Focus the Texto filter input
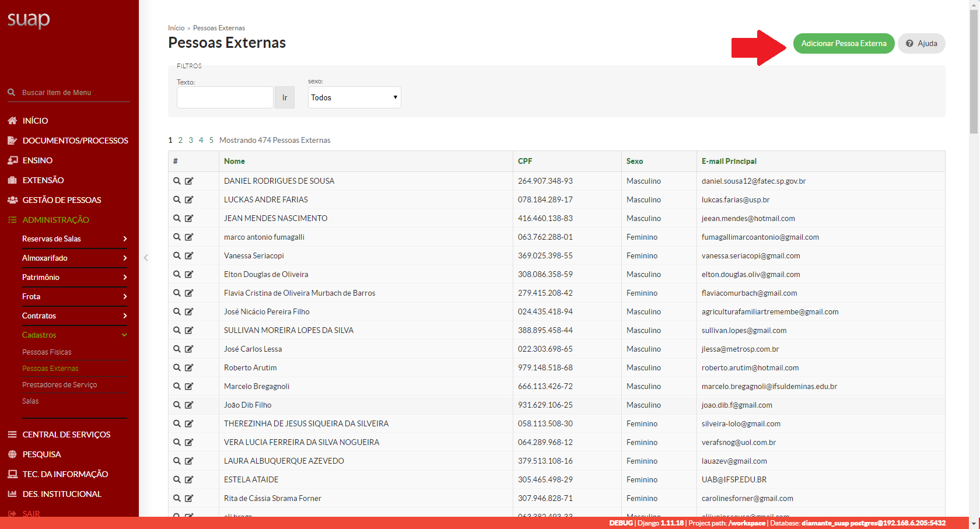Viewport: 980px width, 529px height. (x=225, y=97)
